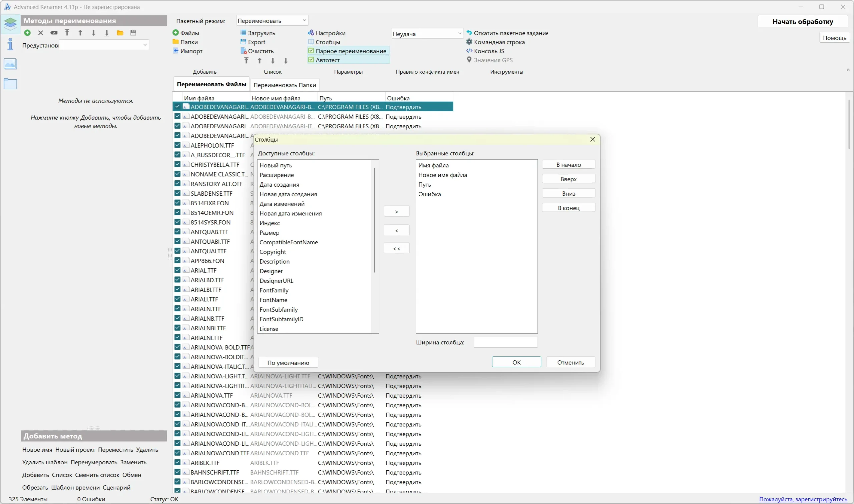Click the По умолчанию button

coord(288,362)
